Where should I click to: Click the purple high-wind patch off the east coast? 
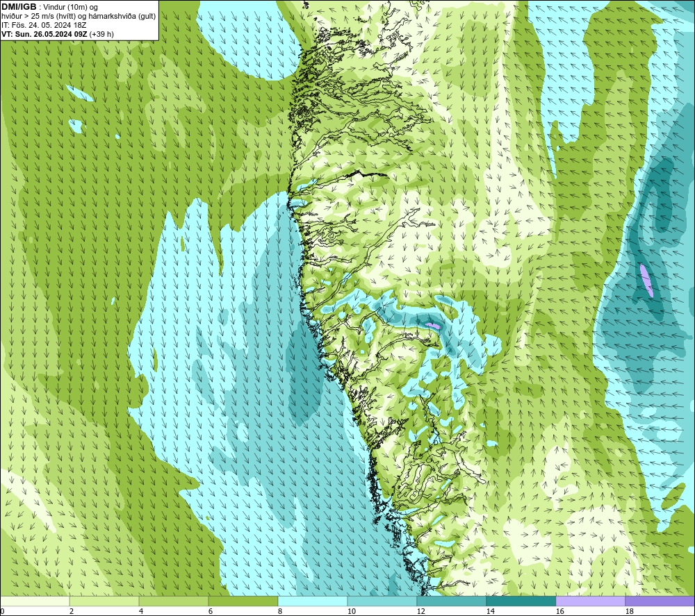point(646,281)
